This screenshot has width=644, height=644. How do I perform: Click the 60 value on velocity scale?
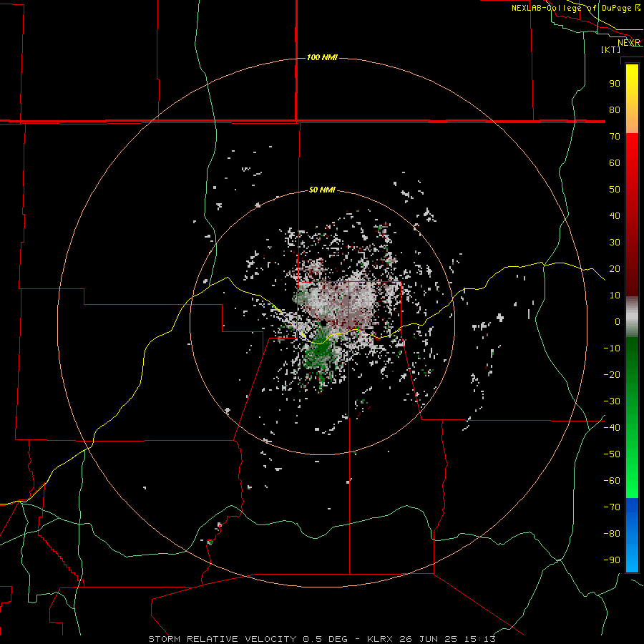click(x=615, y=162)
